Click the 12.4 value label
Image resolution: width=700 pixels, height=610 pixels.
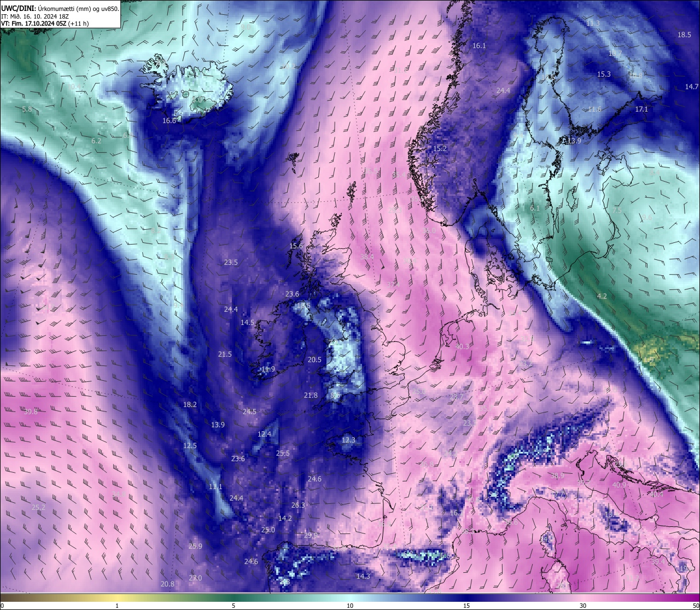point(264,434)
